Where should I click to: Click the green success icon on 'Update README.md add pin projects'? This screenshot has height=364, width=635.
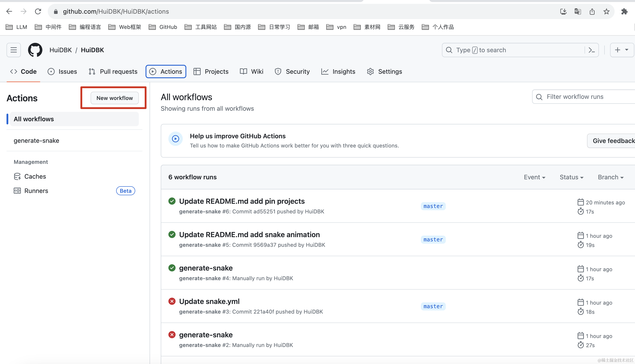(172, 201)
